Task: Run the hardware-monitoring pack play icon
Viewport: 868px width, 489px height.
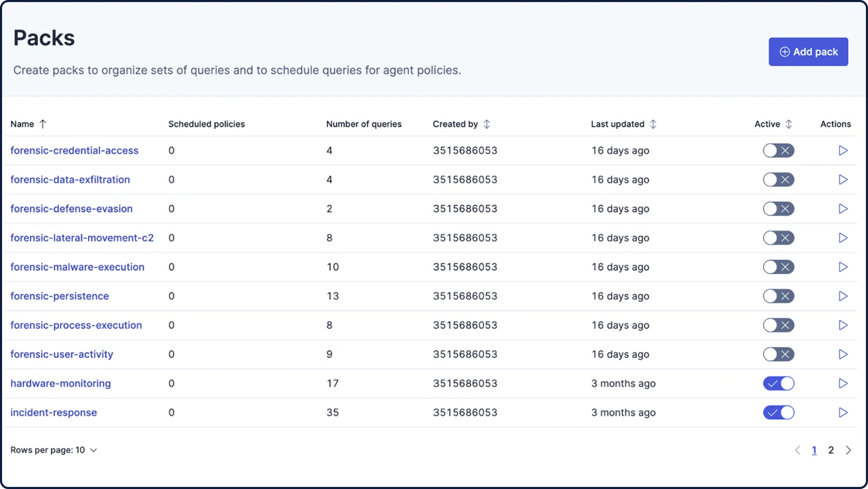Action: pos(843,384)
